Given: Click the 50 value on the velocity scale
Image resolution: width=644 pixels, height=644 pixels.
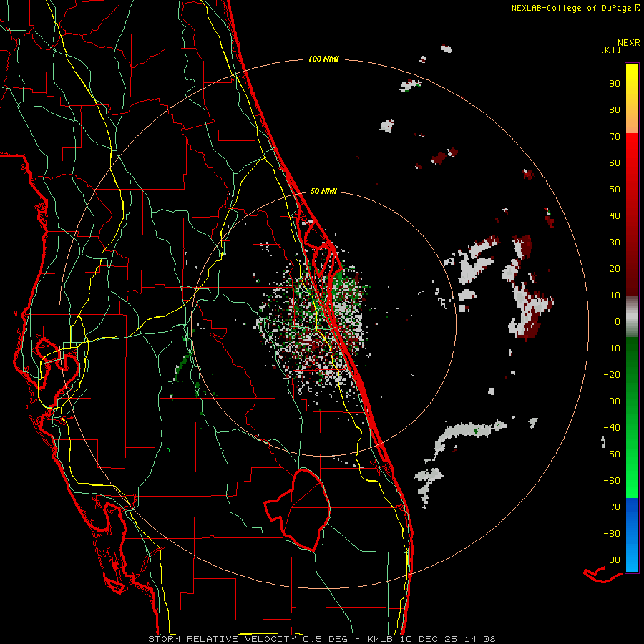Looking at the screenshot, I should pos(615,190).
